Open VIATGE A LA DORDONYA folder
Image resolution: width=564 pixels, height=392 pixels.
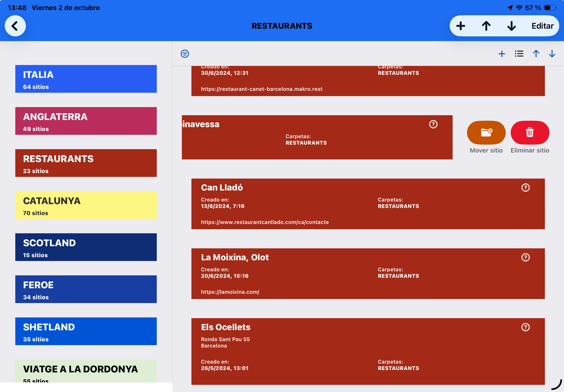point(86,371)
